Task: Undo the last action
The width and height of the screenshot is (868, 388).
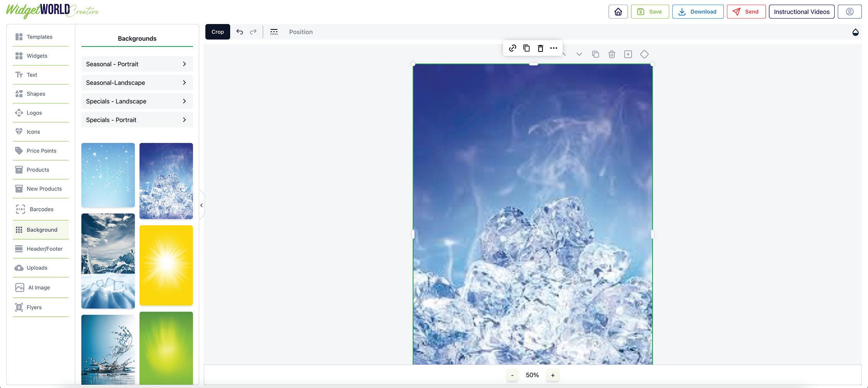Action: pos(240,32)
